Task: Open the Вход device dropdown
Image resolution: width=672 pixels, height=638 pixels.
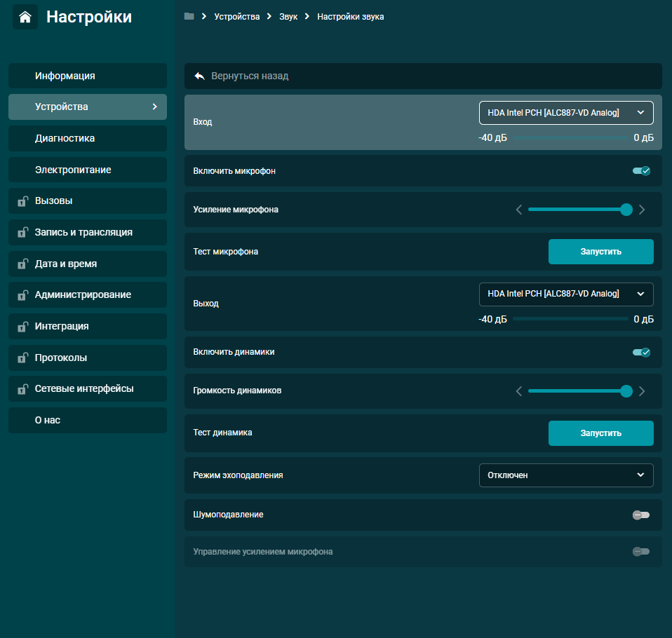Action: click(566, 113)
